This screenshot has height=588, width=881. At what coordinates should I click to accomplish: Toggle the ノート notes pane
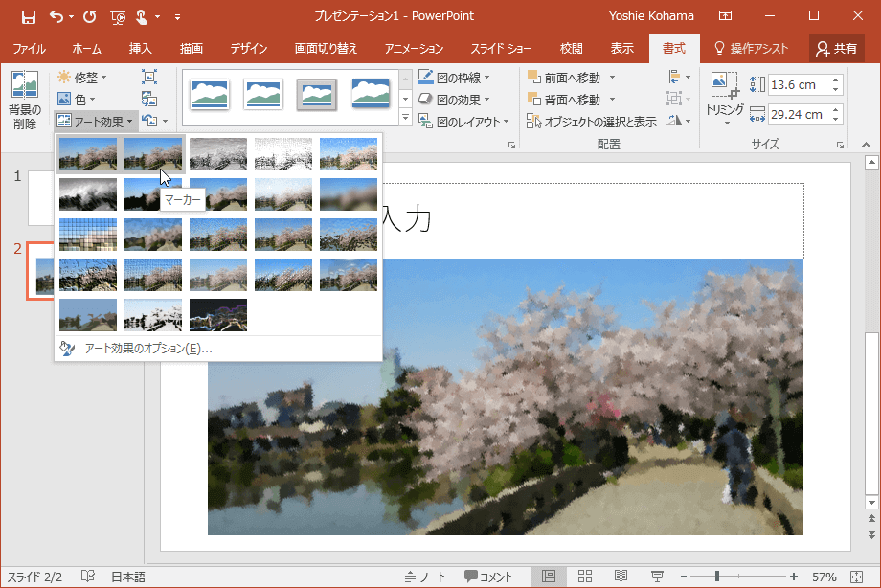click(425, 577)
